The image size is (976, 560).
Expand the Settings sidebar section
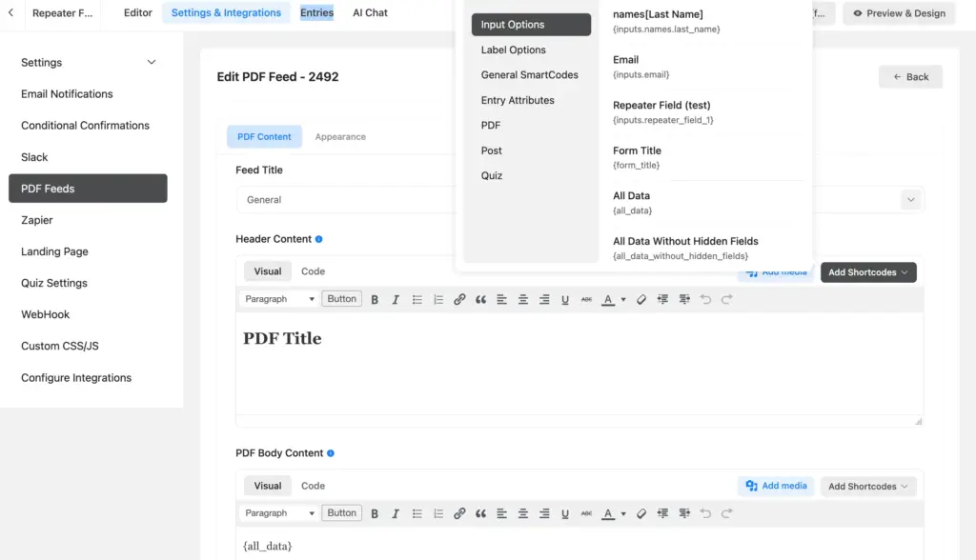(88, 62)
